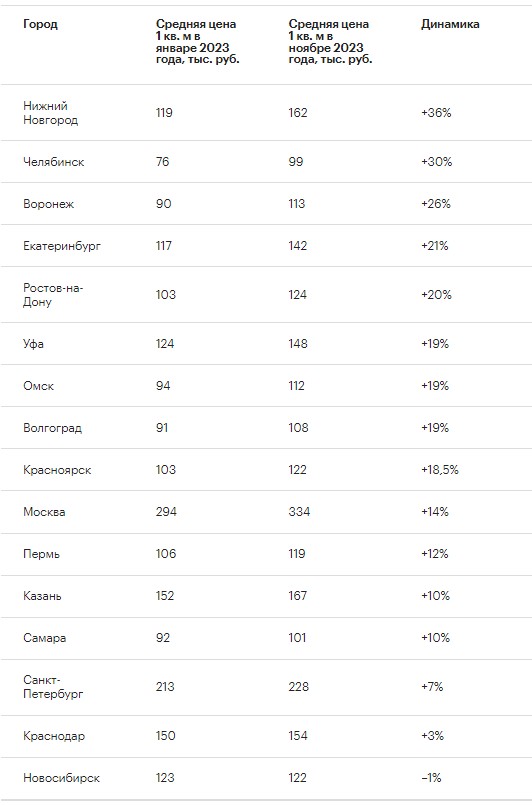This screenshot has height=805, width=532.
Task: Click the January 2023 price column header
Action: tap(198, 42)
